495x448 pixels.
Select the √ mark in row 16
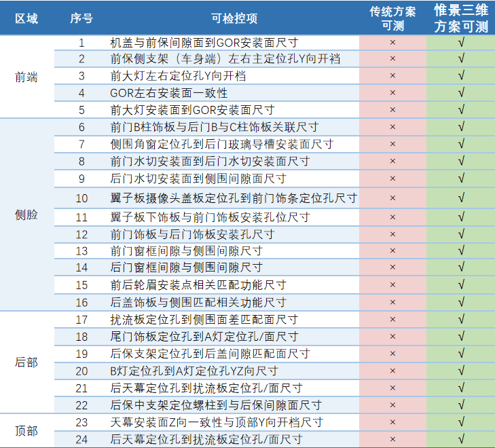point(461,302)
